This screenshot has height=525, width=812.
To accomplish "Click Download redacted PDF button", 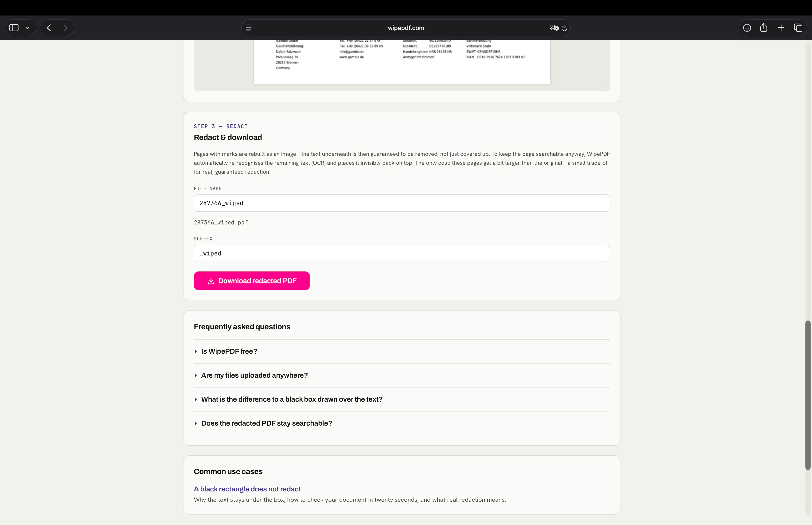I will tap(252, 281).
